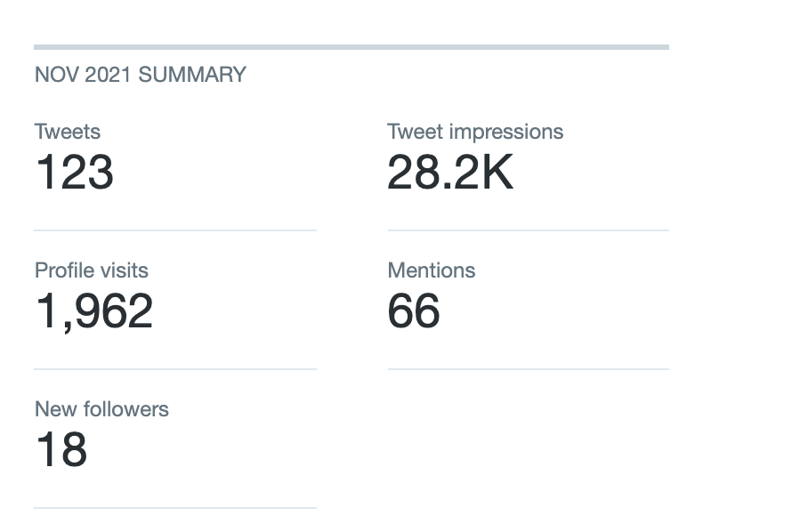Screen dimensions: 808x532
Task: Click the New followers label
Action: point(101,409)
